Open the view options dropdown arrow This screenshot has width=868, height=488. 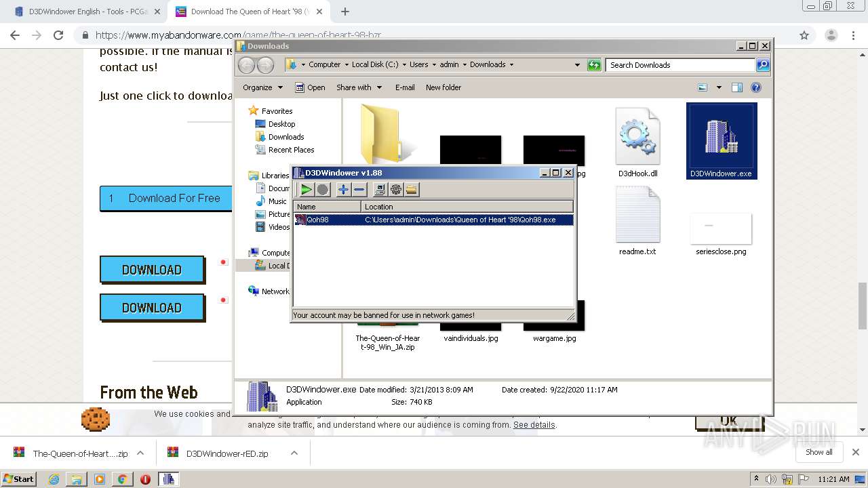719,87
